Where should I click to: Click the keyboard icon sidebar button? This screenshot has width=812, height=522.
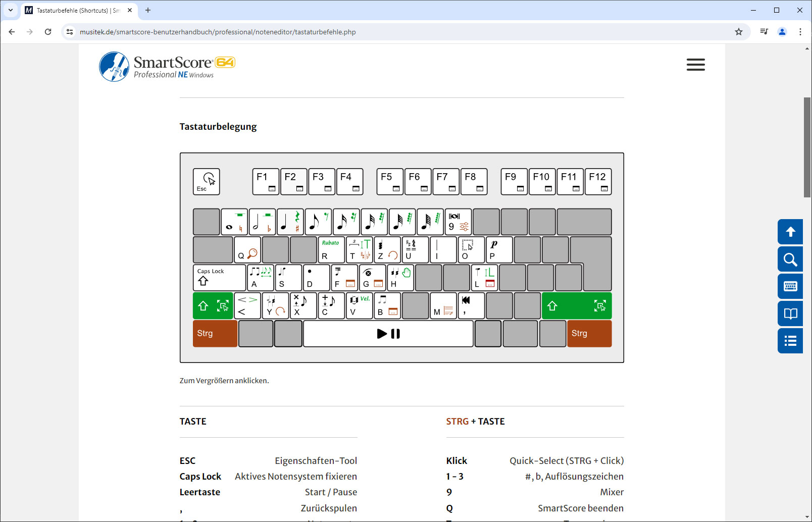[x=790, y=286]
